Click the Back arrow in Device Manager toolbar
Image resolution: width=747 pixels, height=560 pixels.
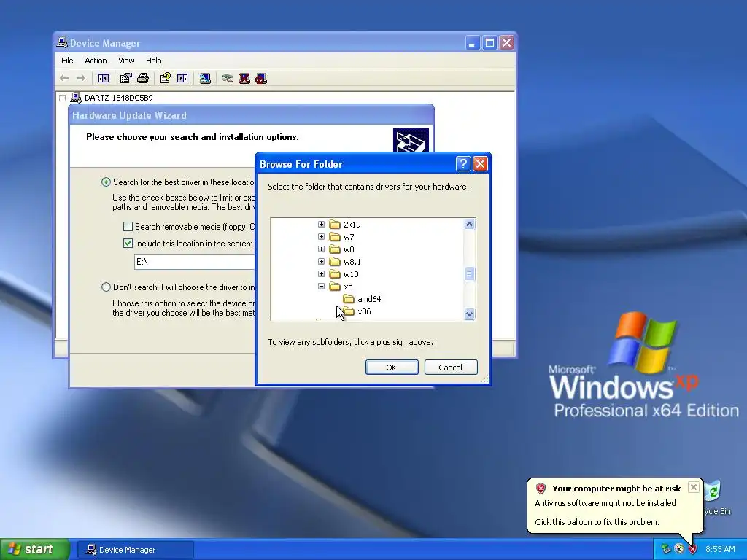coord(64,78)
